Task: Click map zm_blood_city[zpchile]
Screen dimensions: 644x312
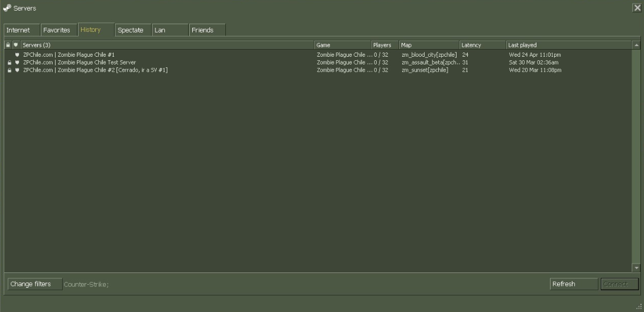Action: coord(429,54)
